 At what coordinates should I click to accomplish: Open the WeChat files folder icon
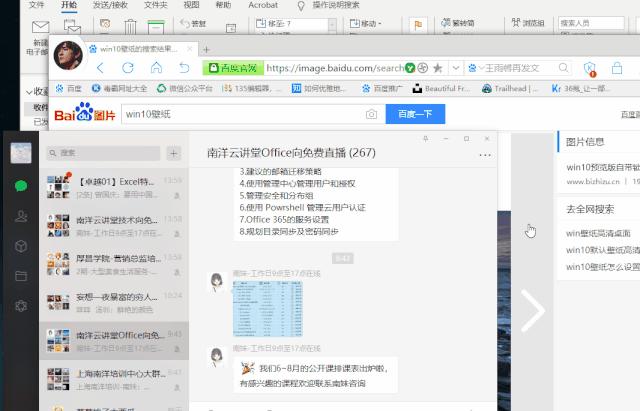click(x=21, y=276)
